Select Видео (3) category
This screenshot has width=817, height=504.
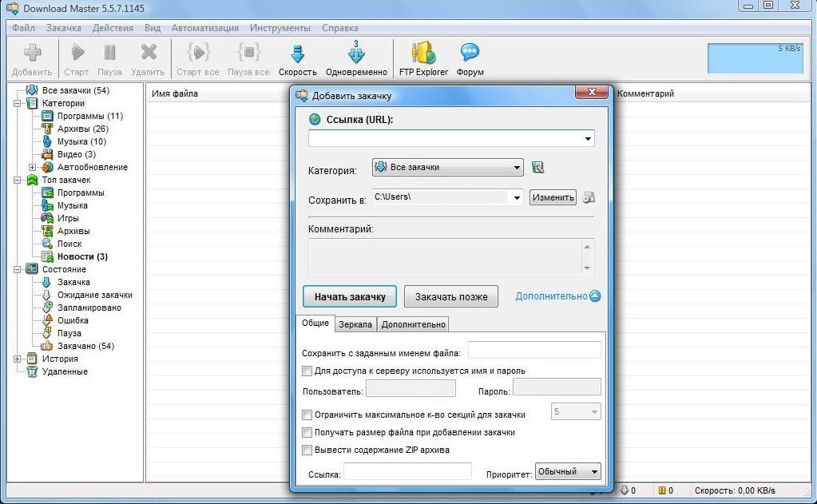click(77, 154)
